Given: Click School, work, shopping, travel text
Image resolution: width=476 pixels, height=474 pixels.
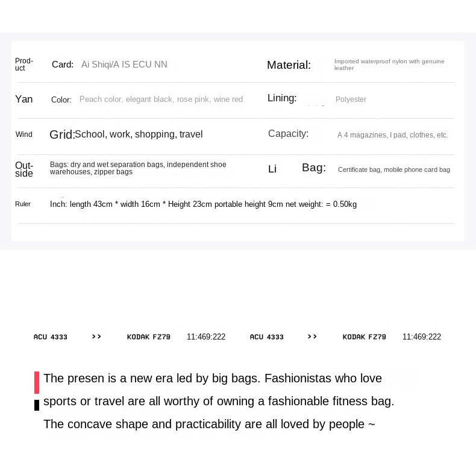Looking at the screenshot, I should coord(139,134).
